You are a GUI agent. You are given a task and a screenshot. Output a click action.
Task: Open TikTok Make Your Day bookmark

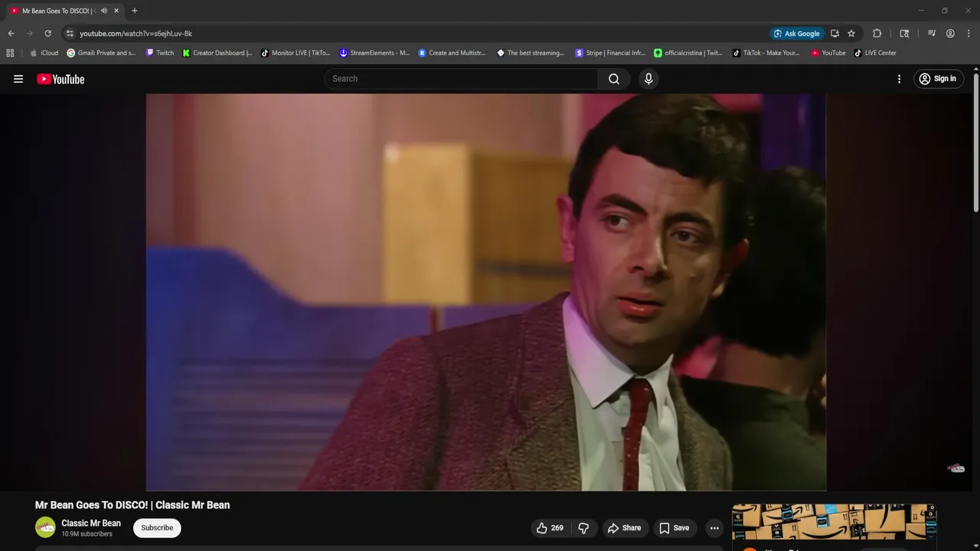point(766,53)
